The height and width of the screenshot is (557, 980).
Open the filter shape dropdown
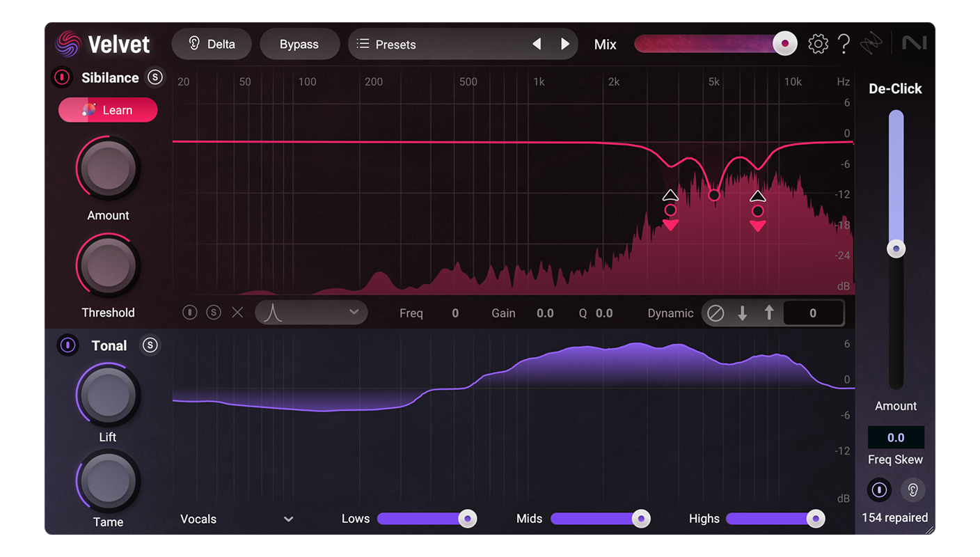tap(311, 313)
